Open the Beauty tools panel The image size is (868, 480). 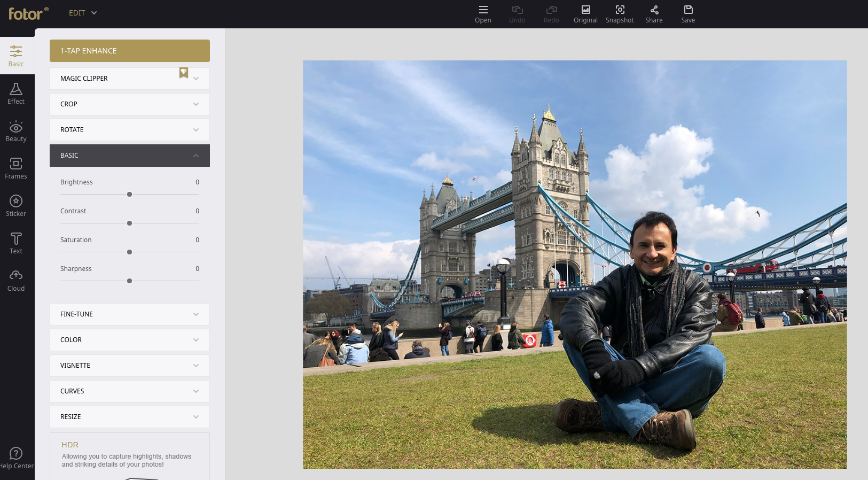(x=16, y=131)
